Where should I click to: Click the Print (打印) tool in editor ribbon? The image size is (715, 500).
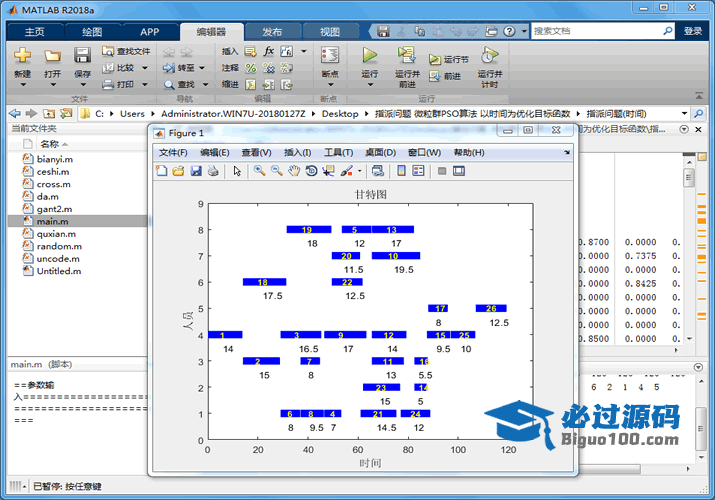pos(119,84)
